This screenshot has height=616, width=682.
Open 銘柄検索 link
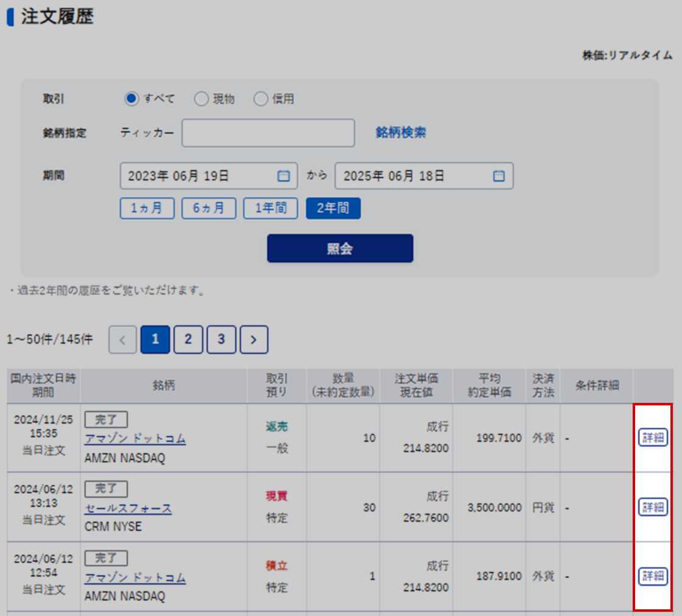pyautogui.click(x=401, y=133)
